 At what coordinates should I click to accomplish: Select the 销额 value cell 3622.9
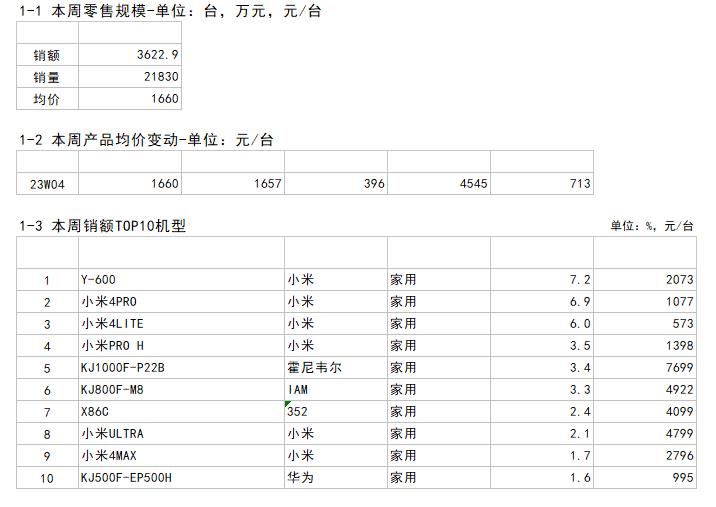point(130,55)
